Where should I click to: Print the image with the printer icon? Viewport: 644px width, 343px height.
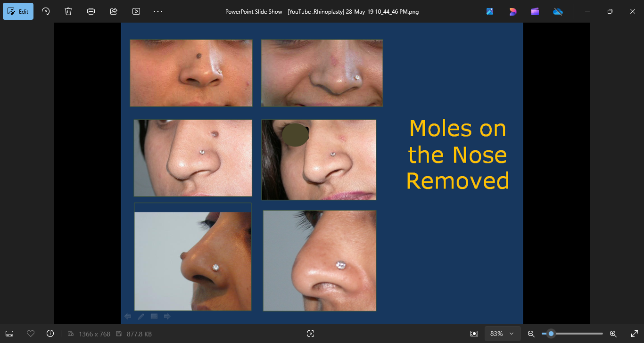click(91, 11)
